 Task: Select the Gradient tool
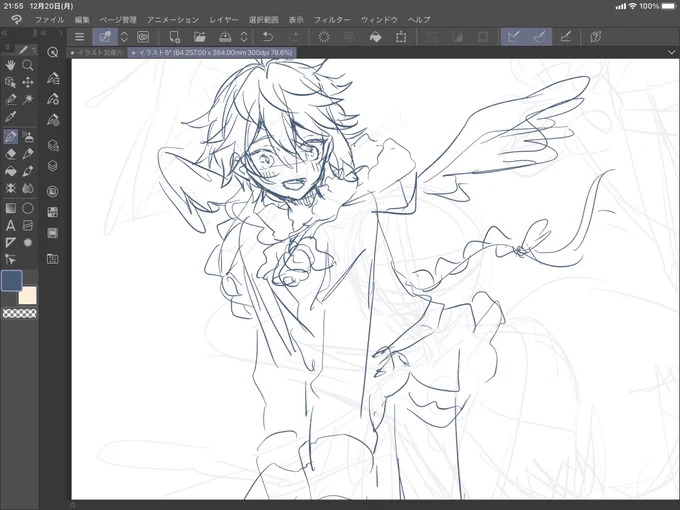tap(10, 209)
